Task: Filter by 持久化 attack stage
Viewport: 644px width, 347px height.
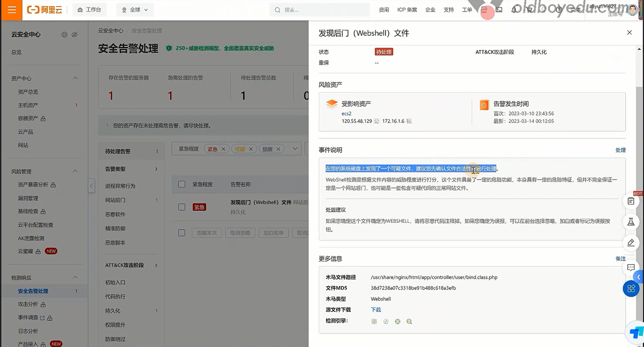Action: coord(113,311)
